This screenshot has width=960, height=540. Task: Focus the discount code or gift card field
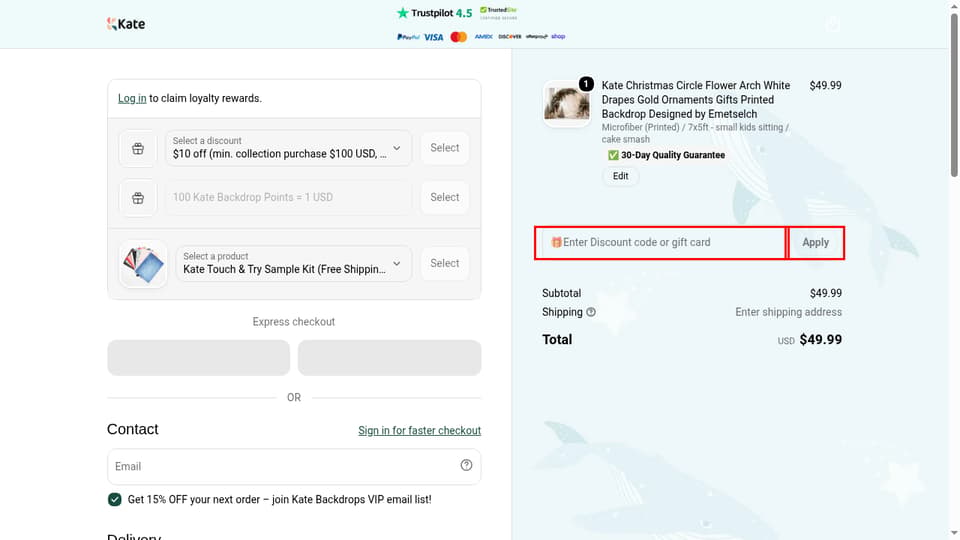tap(661, 242)
